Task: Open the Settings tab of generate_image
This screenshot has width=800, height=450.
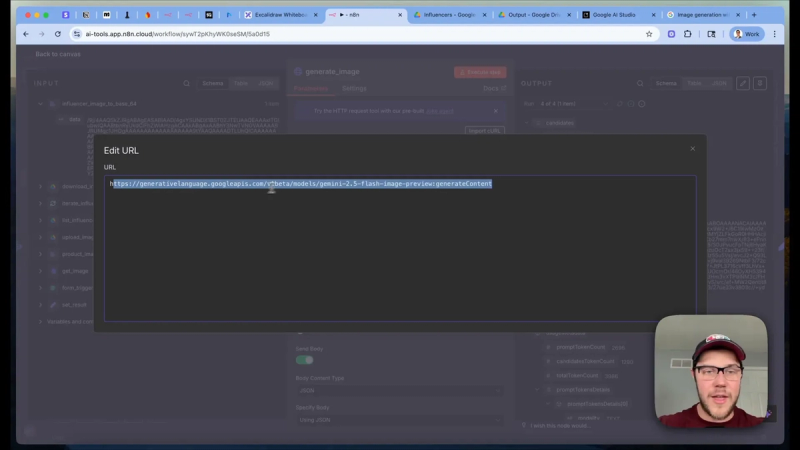Action: click(354, 88)
